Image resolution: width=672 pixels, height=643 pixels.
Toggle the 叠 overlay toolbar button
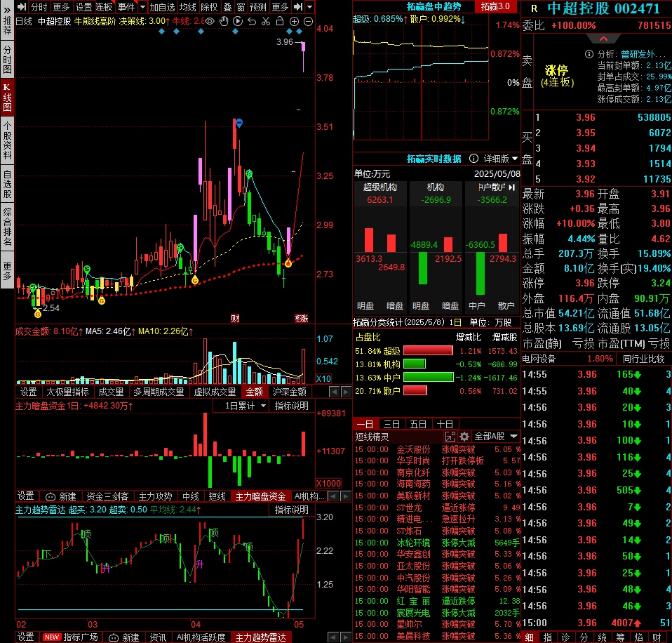pyautogui.click(x=227, y=7)
